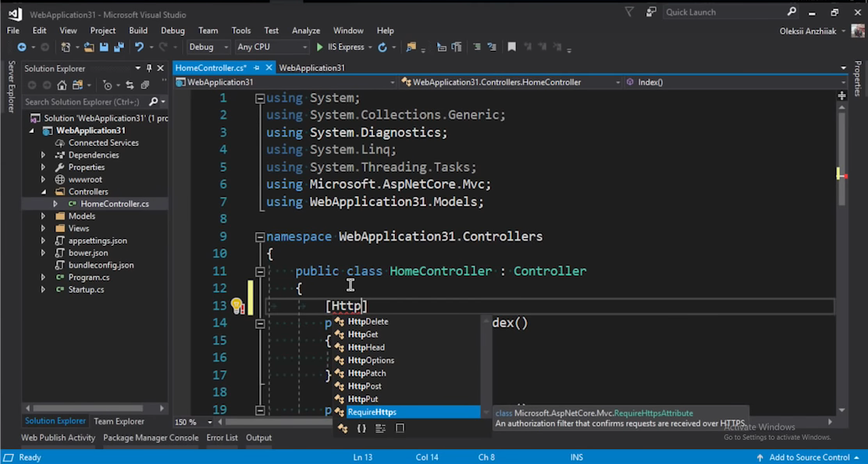Toggle the namespaces braces filter in IntelliSense popup

(x=361, y=429)
